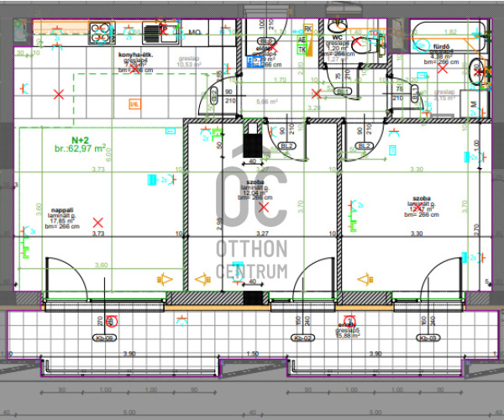The height and width of the screenshot is (420, 504).
Task: Click the N+2 gross area label
Action: click(81, 144)
